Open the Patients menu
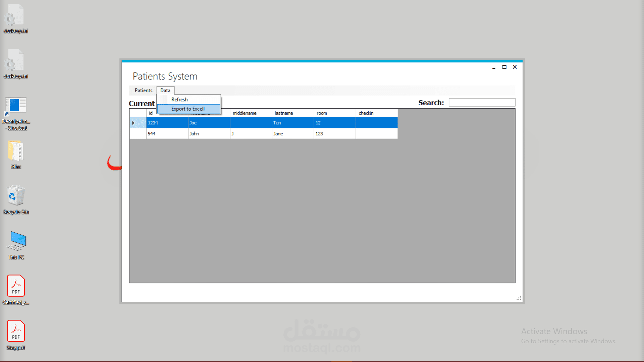Image resolution: width=644 pixels, height=362 pixels. pyautogui.click(x=143, y=90)
